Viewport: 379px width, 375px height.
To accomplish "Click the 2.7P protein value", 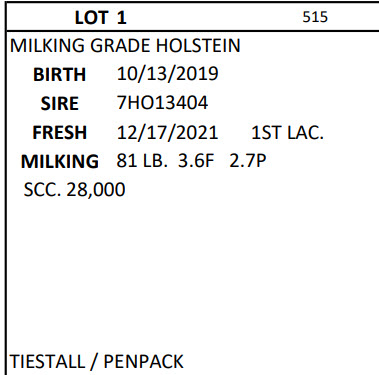I will tap(248, 161).
